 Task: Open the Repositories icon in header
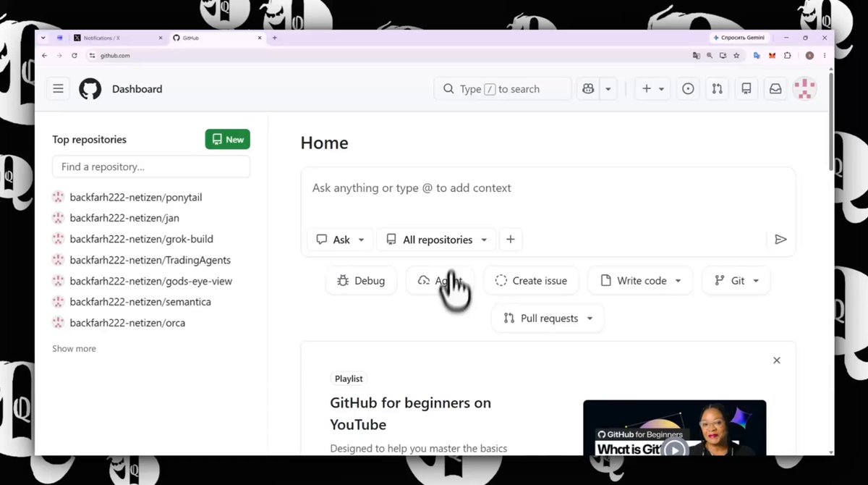746,89
